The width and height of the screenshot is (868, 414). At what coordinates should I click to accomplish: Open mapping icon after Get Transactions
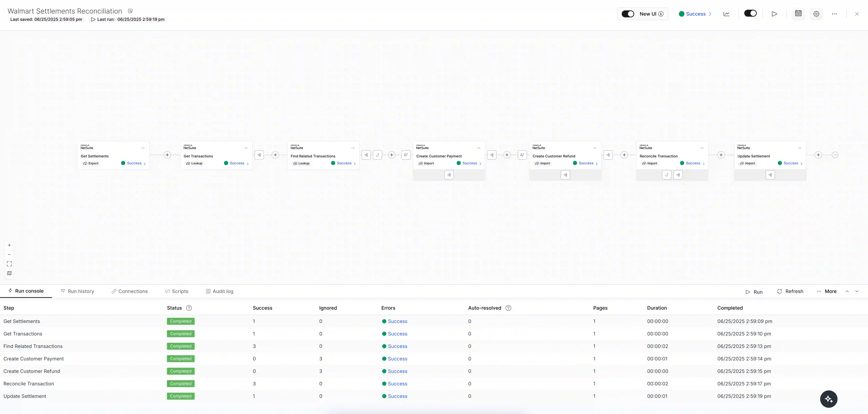click(259, 155)
